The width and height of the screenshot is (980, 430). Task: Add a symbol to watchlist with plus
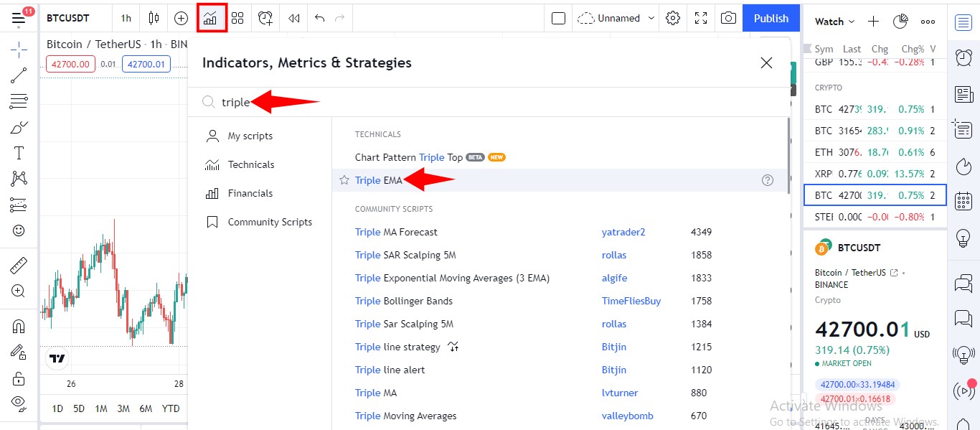(x=873, y=22)
